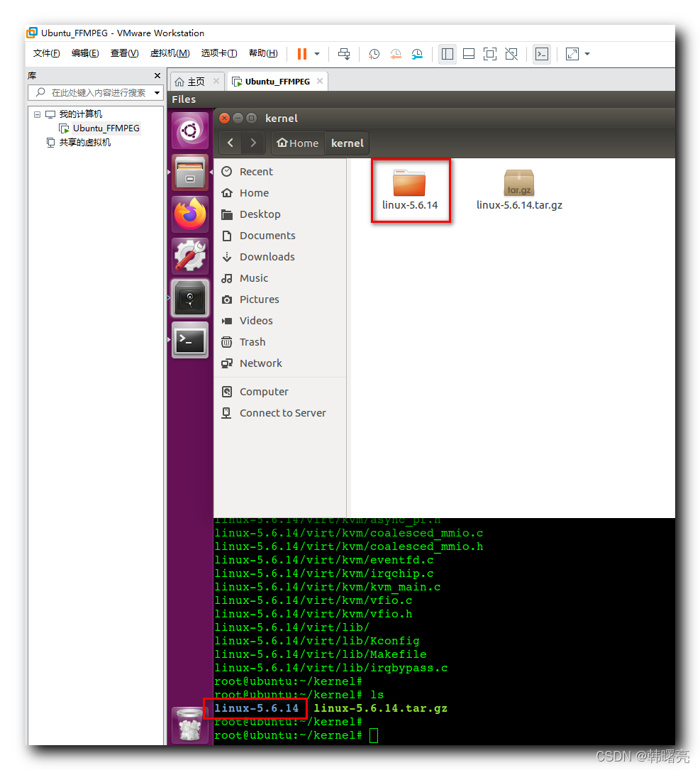Open the 虚拟机(M) menu
This screenshot has height=770, width=700.
(170, 53)
